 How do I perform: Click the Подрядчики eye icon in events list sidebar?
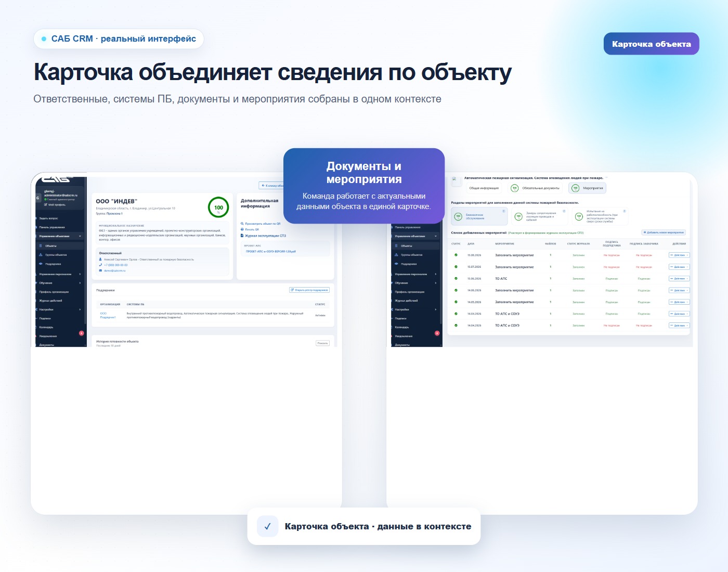396,264
